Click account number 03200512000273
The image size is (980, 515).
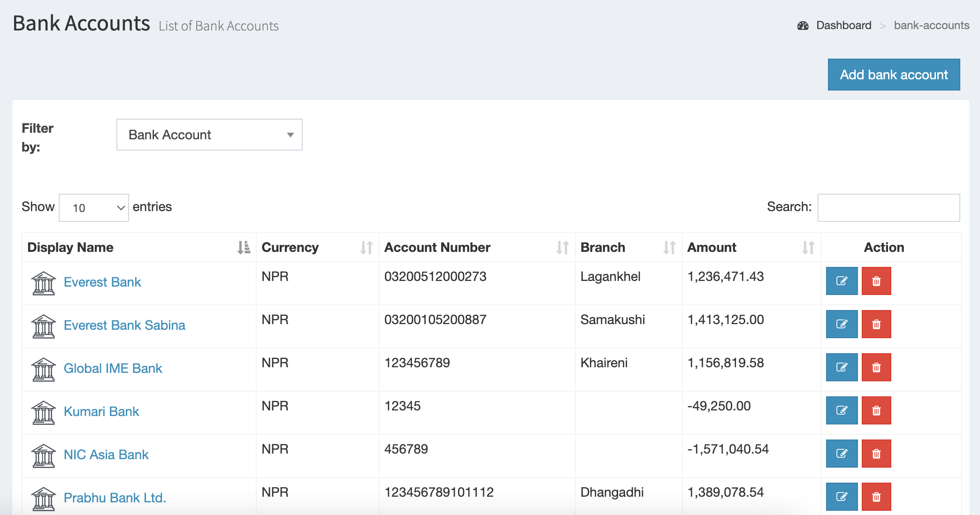point(435,276)
